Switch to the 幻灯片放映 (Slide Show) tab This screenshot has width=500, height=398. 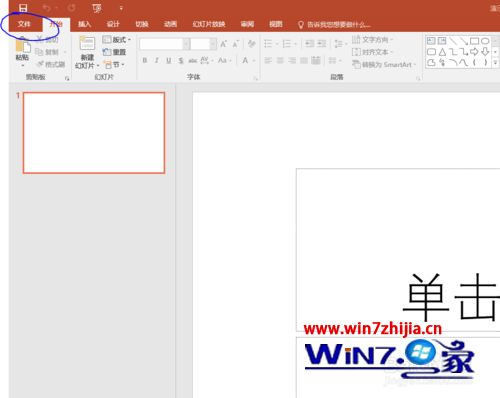(x=209, y=24)
